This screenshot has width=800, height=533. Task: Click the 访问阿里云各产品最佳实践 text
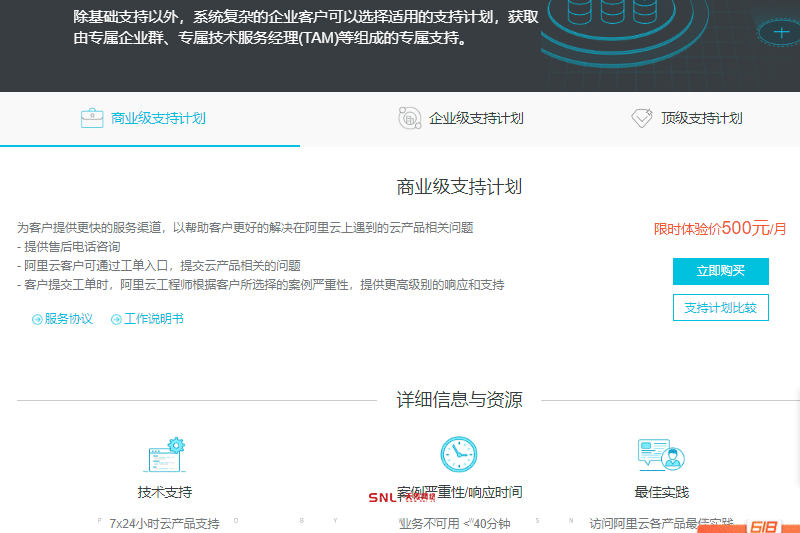click(661, 523)
